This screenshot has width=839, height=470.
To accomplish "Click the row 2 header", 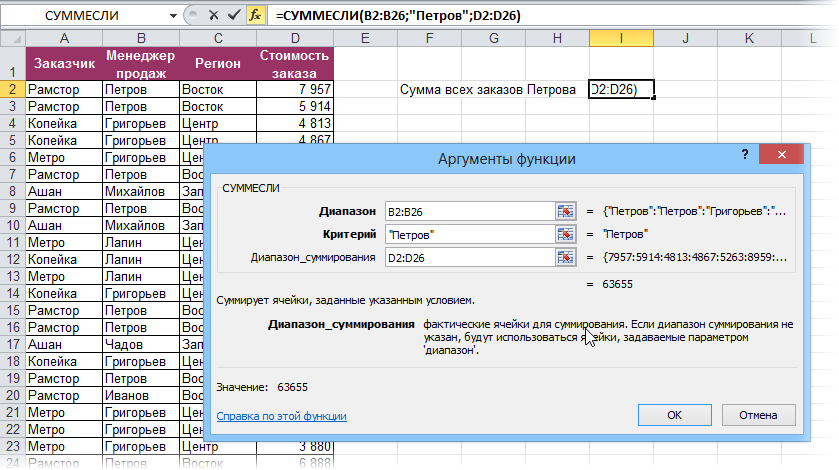I will [12, 90].
